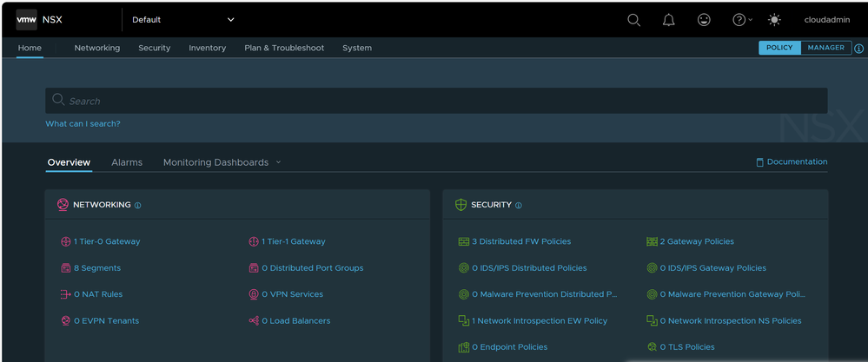
Task: Open 1 Tier-1 Gateway link
Action: click(x=294, y=241)
